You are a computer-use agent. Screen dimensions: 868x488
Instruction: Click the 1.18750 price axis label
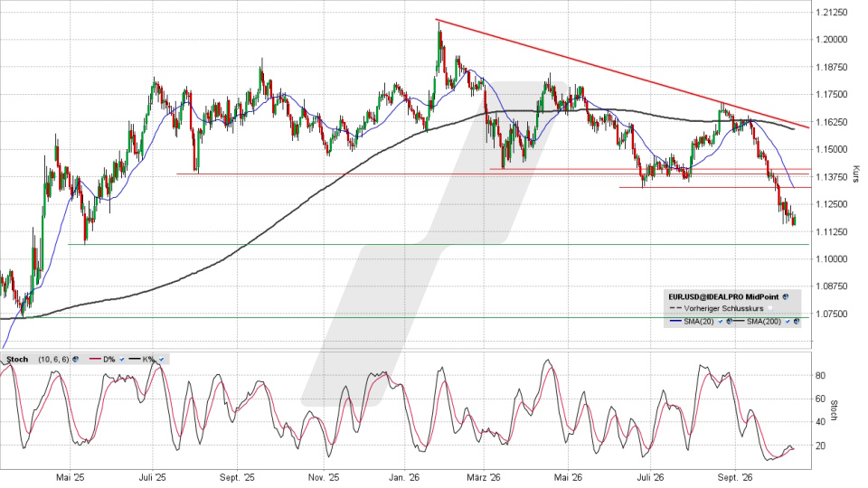point(832,67)
